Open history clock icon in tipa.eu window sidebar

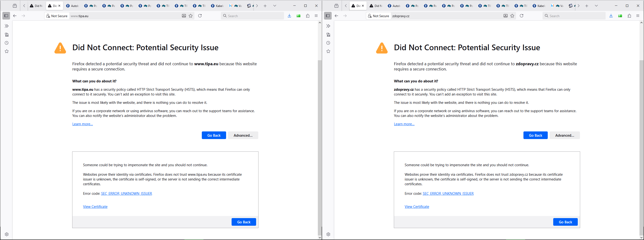tap(7, 43)
